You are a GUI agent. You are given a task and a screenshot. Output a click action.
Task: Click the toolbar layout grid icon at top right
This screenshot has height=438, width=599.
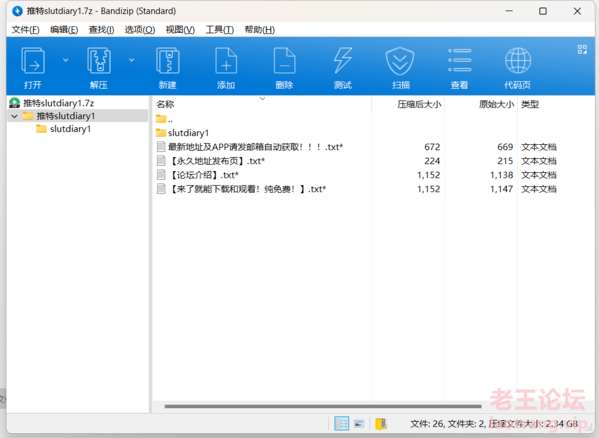(582, 49)
